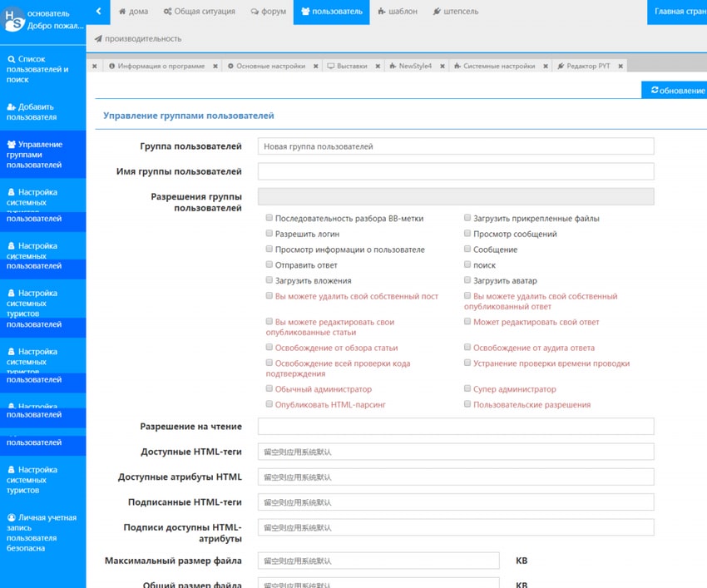This screenshot has width=707, height=588.
Task: Check 'Последовательность разбора BB-метки'
Action: pos(269,218)
